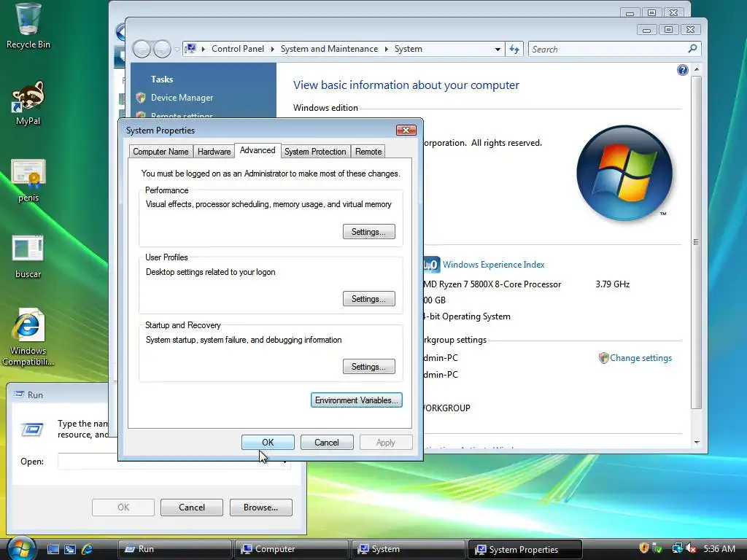Click OK in System Properties
747x560 pixels.
click(268, 443)
